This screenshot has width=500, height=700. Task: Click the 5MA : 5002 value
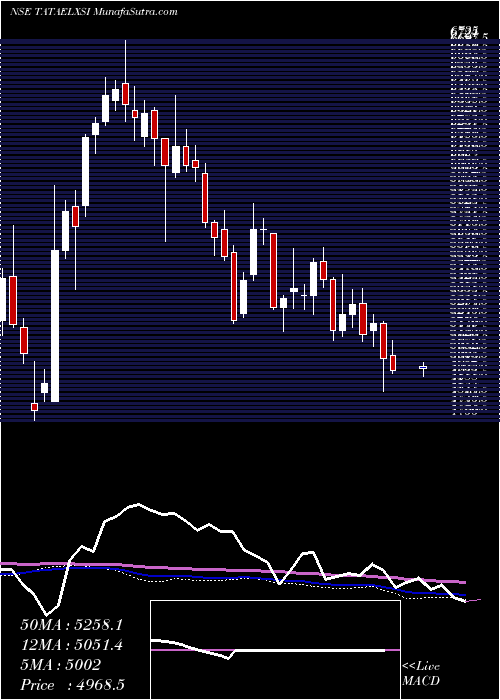60,665
